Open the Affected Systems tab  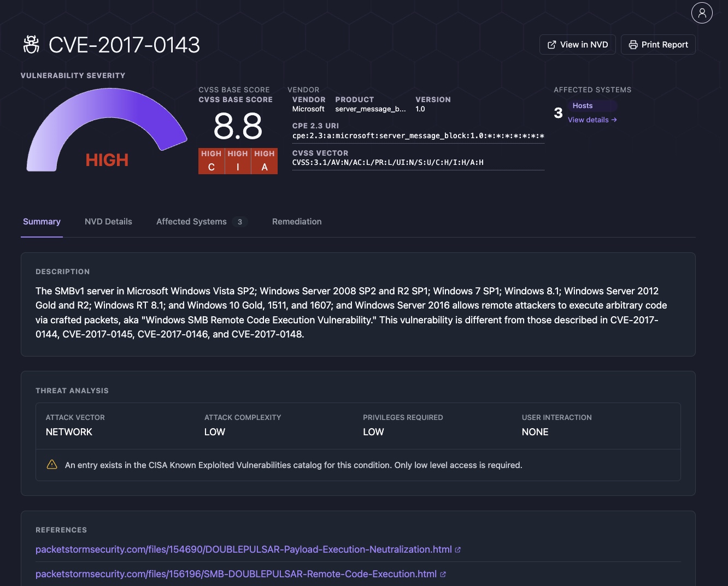[191, 221]
